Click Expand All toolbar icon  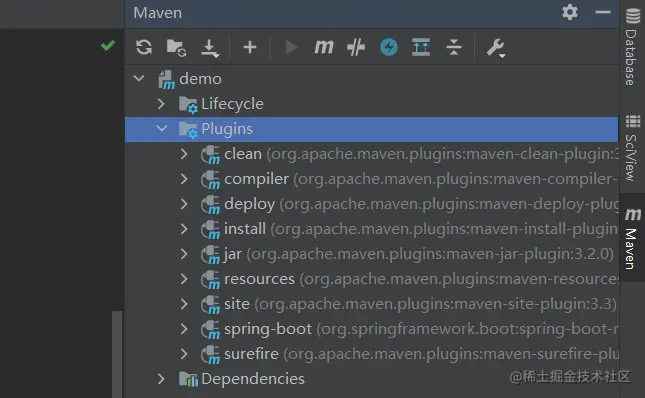click(421, 47)
